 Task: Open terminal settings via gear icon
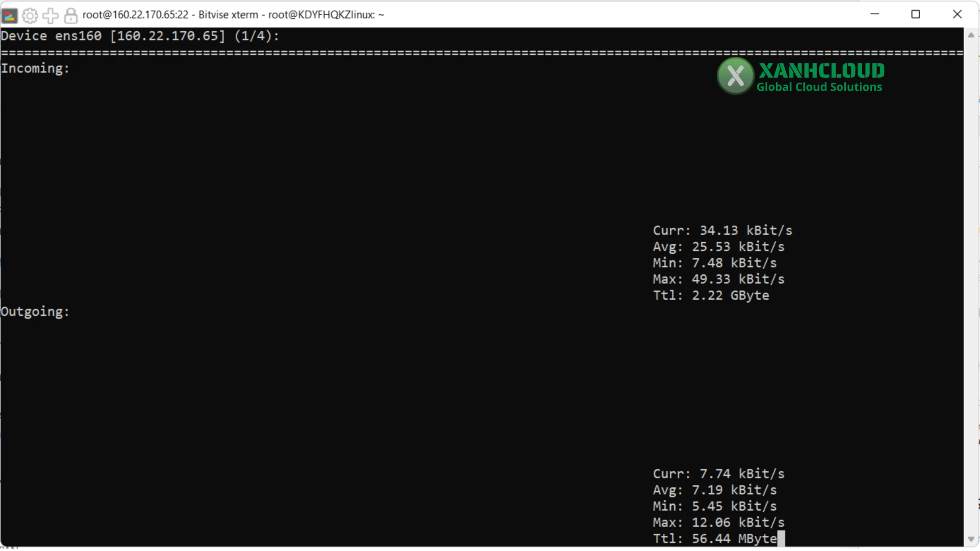coord(30,15)
